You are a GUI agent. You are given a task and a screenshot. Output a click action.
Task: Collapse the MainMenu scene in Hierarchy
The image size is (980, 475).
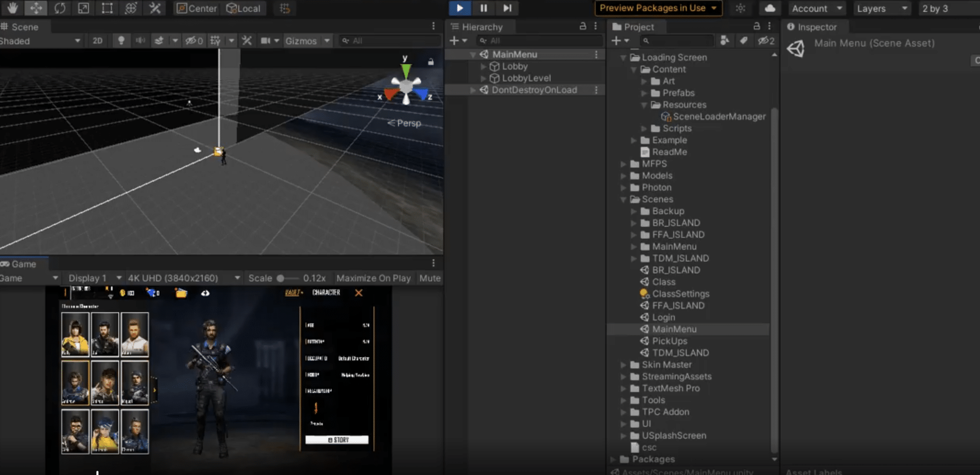point(473,55)
